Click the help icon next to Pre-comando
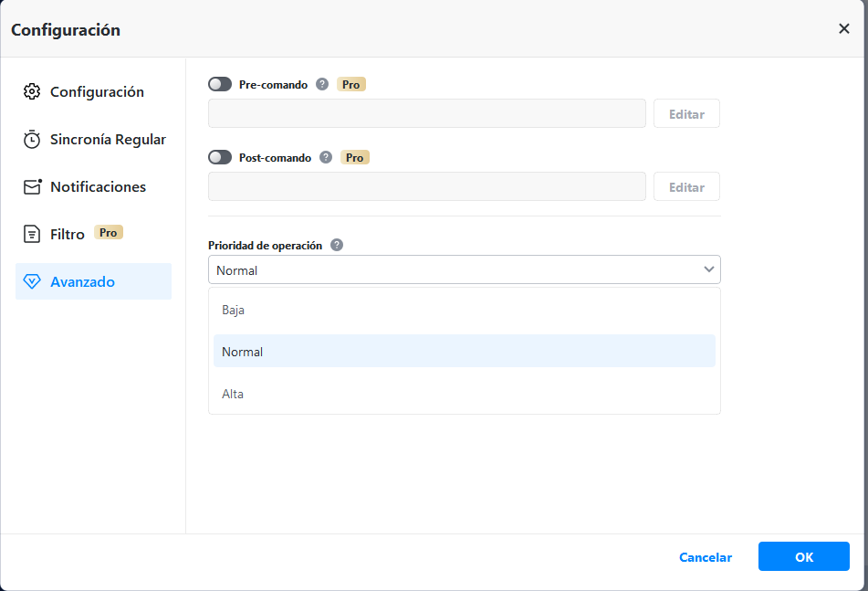 coord(322,84)
